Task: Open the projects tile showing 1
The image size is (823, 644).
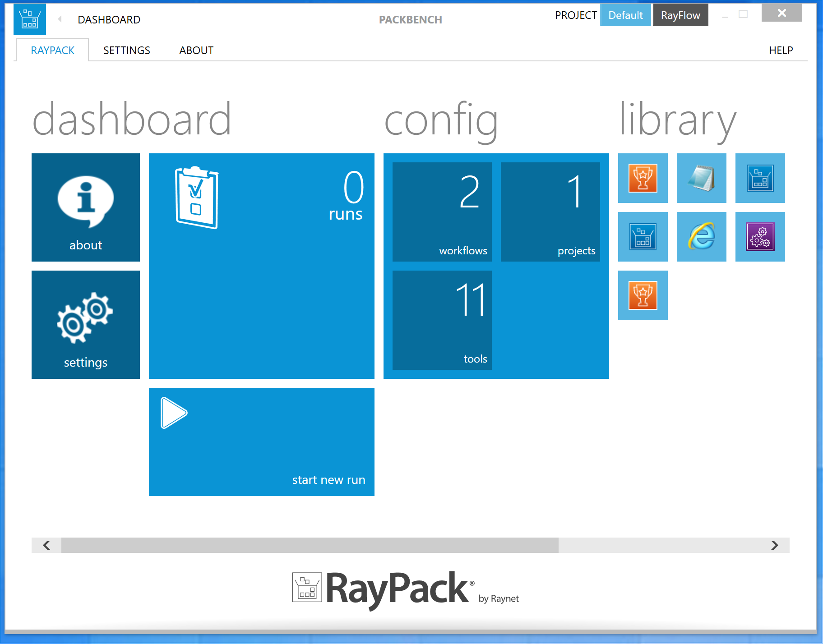Action: pyautogui.click(x=550, y=212)
